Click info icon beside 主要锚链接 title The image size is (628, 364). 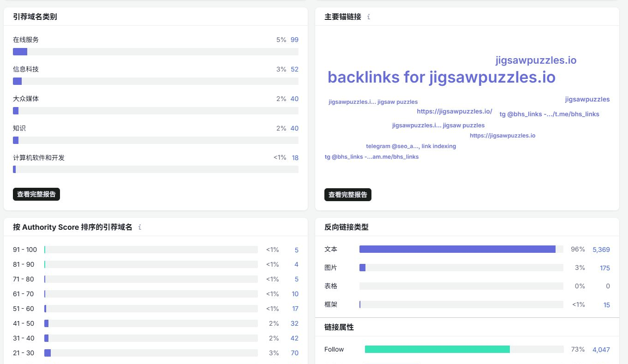(x=368, y=17)
